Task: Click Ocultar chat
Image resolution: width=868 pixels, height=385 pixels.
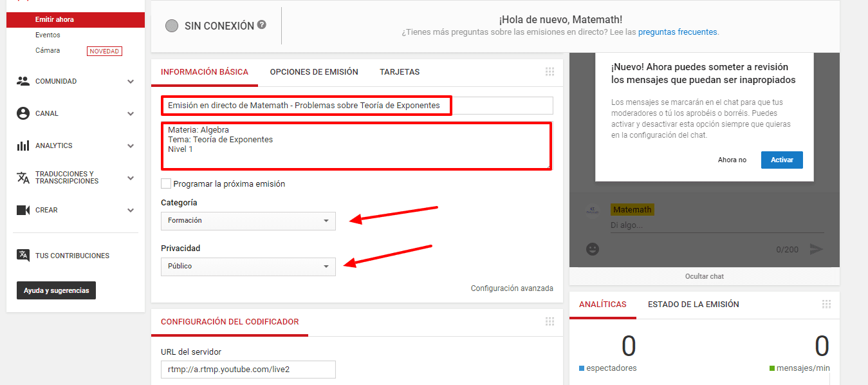Action: point(705,276)
